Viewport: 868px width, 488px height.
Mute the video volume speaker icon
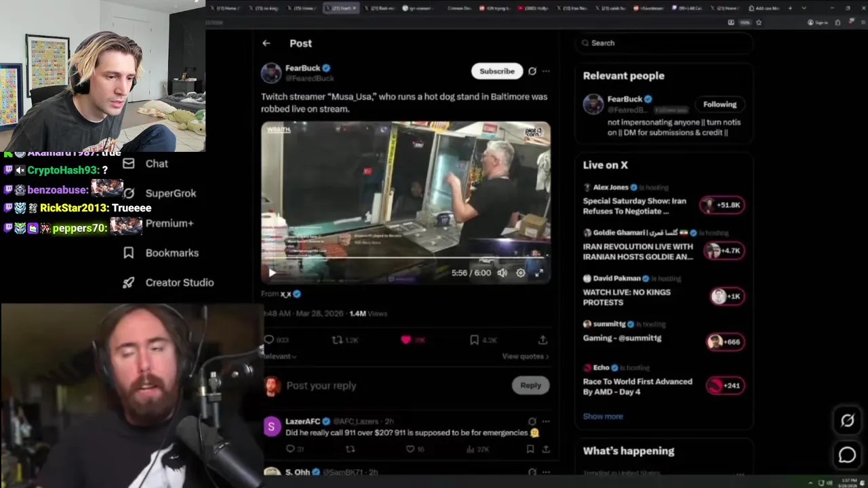coord(502,272)
